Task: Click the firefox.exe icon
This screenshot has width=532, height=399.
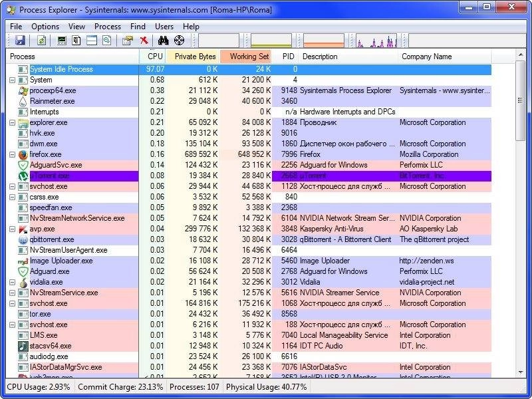Action: point(23,154)
